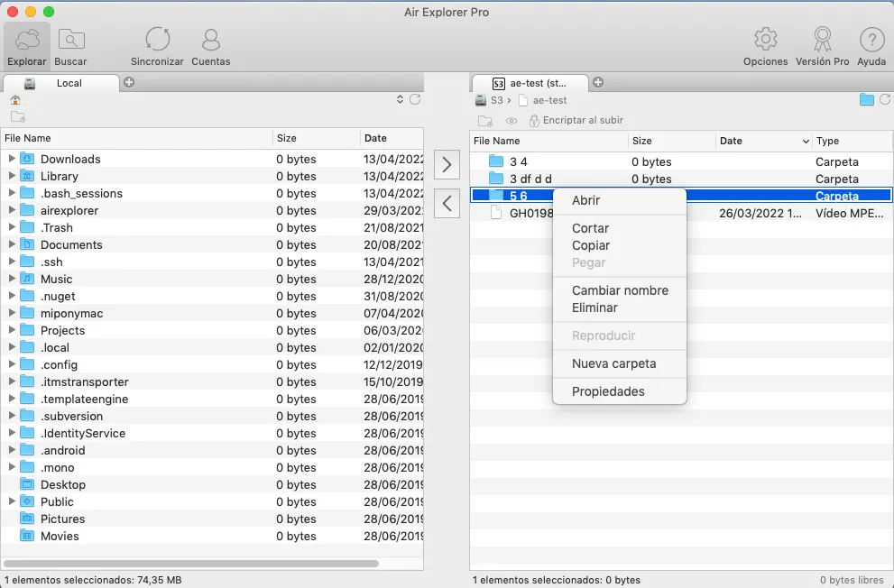This screenshot has height=588, width=894.
Task: Expand the Public folder
Action: [12, 501]
